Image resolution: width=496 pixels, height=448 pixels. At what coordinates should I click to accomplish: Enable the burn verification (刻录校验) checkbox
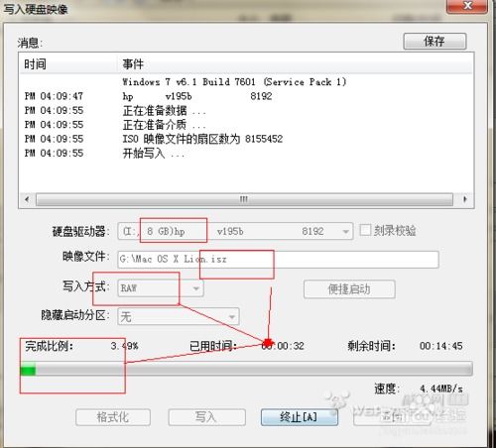pyautogui.click(x=365, y=230)
